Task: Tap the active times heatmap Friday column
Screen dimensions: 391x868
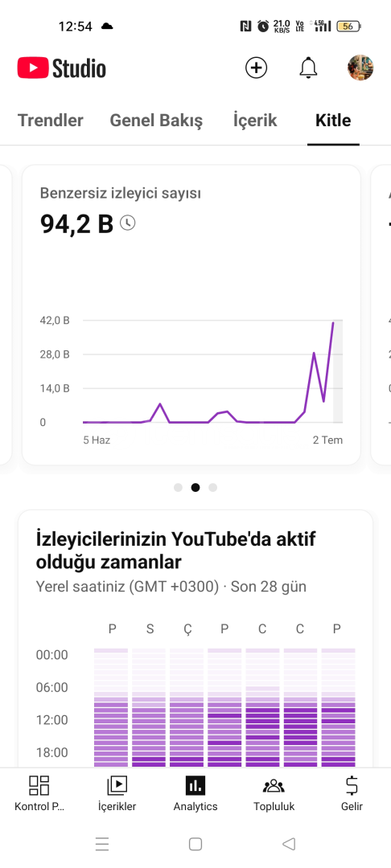Action: click(262, 707)
